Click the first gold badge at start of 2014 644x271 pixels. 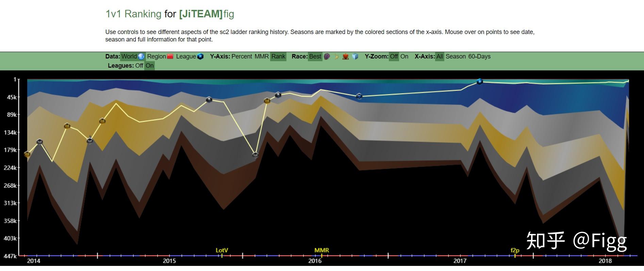tap(27, 154)
